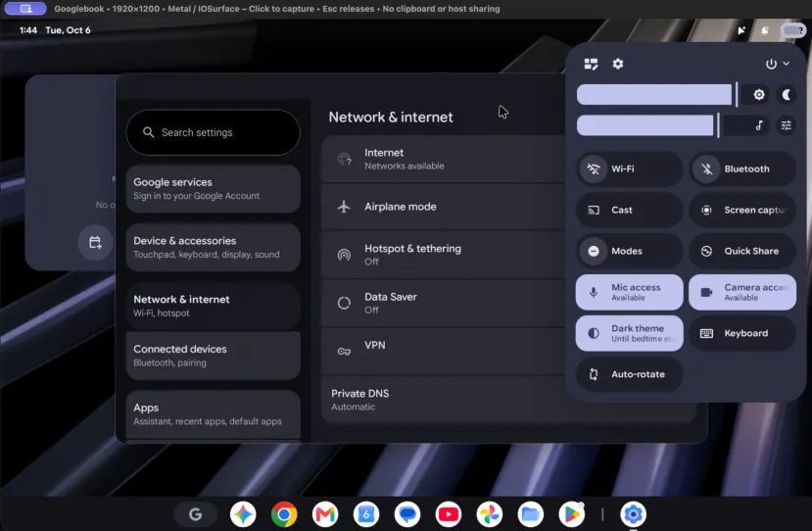Image resolution: width=812 pixels, height=531 pixels.
Task: Open the Airplane mode row
Action: [444, 207]
